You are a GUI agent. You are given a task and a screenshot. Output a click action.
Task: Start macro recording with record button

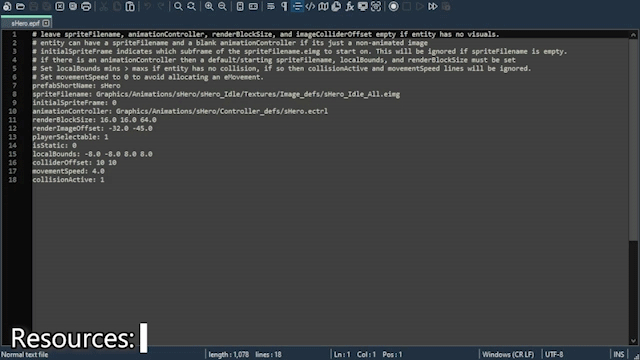point(393,6)
